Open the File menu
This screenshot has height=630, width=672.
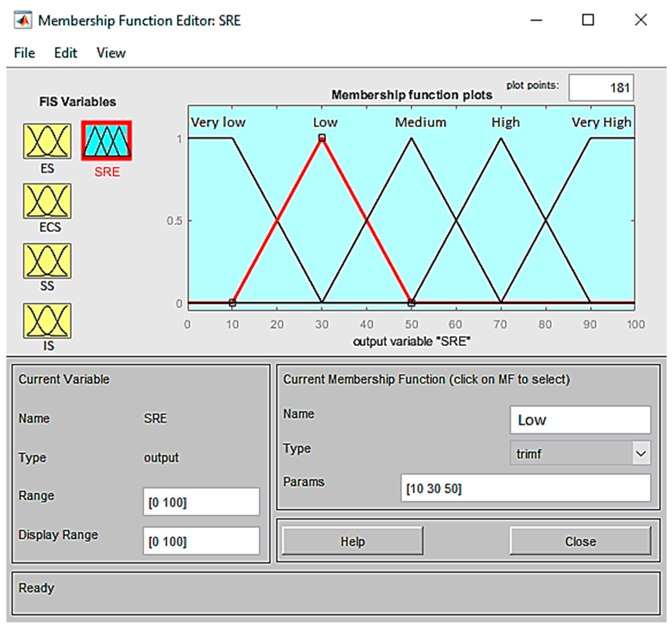tap(24, 53)
